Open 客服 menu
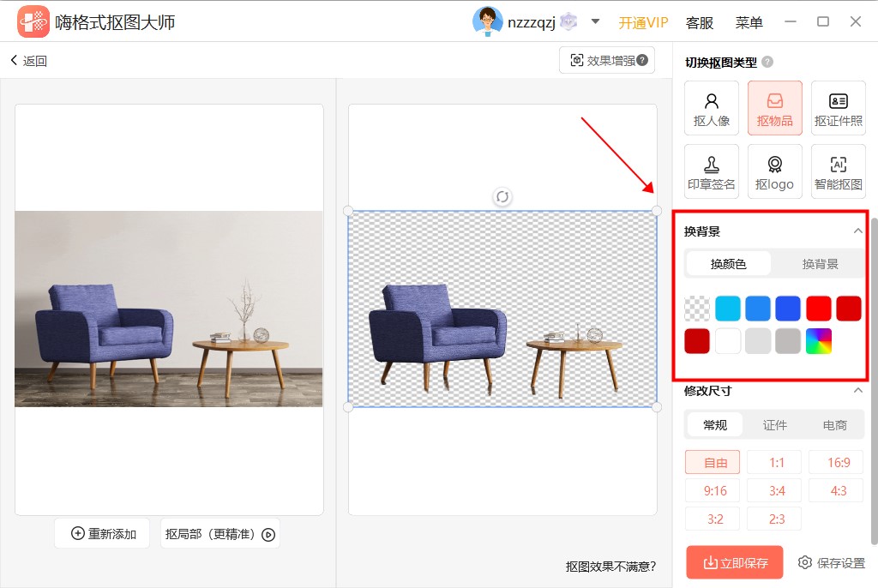This screenshot has height=588, width=878. point(700,22)
